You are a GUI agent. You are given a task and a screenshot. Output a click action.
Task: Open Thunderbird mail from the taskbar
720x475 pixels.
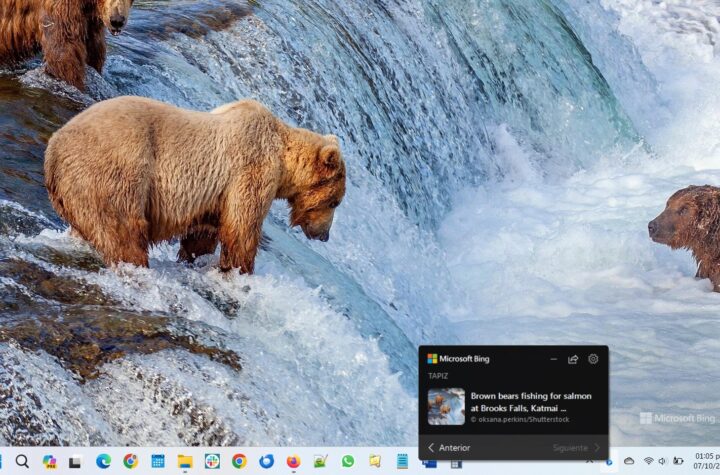266,461
